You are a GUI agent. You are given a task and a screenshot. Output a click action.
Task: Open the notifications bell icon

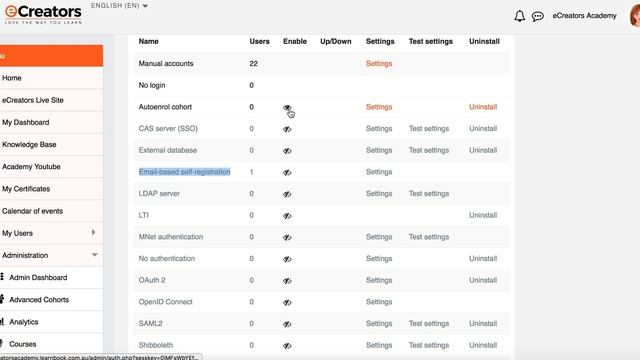[x=519, y=16]
